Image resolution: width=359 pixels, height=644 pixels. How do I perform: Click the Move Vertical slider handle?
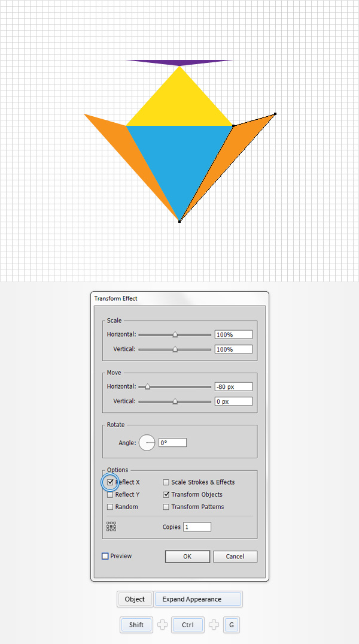175,401
